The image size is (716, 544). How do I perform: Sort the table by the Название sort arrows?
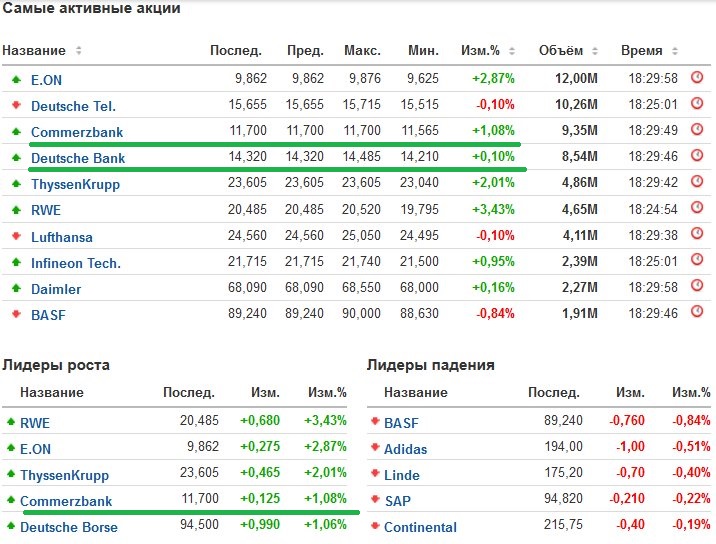tap(79, 51)
